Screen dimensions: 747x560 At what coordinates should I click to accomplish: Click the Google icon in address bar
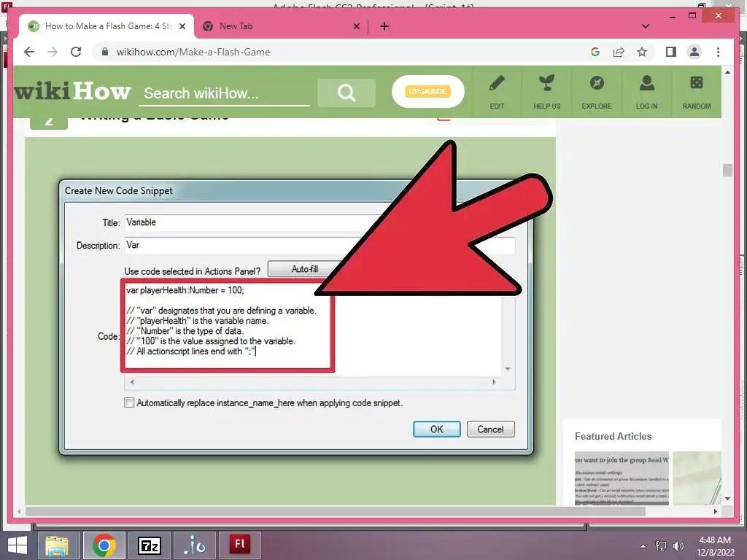[595, 52]
